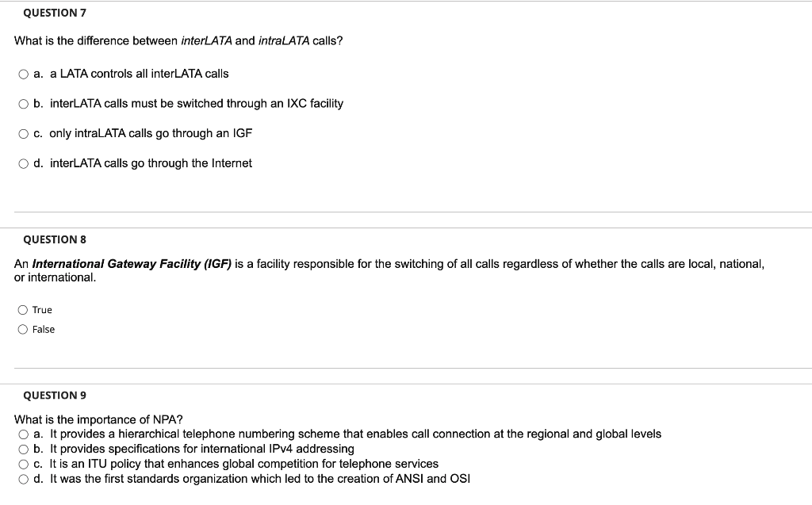Image resolution: width=812 pixels, height=505 pixels.
Task: Select True for Question 8
Action: (x=21, y=309)
